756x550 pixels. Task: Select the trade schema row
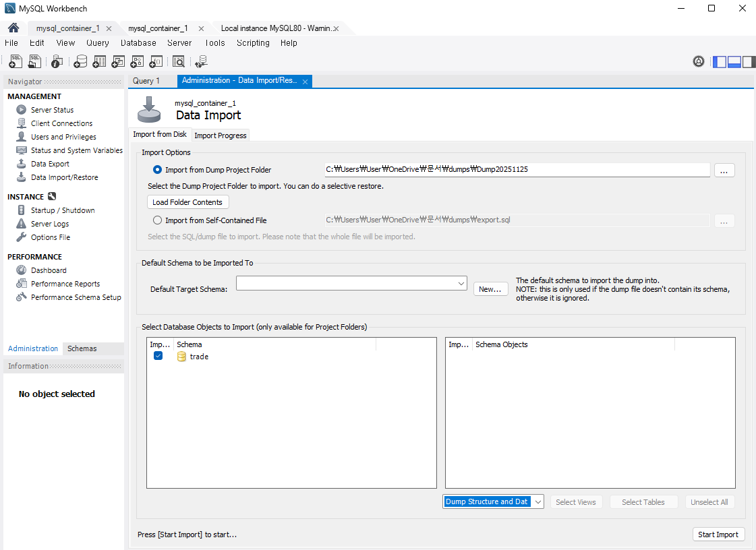291,357
